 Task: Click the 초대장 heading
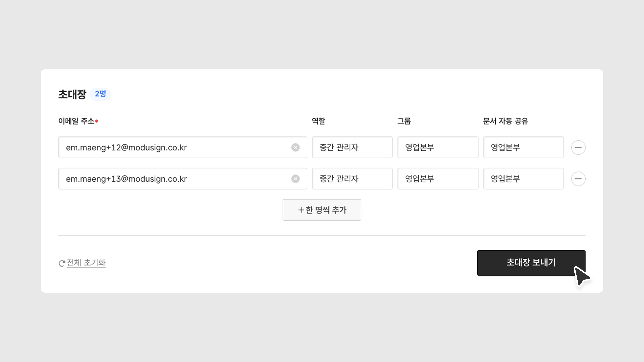tap(72, 94)
